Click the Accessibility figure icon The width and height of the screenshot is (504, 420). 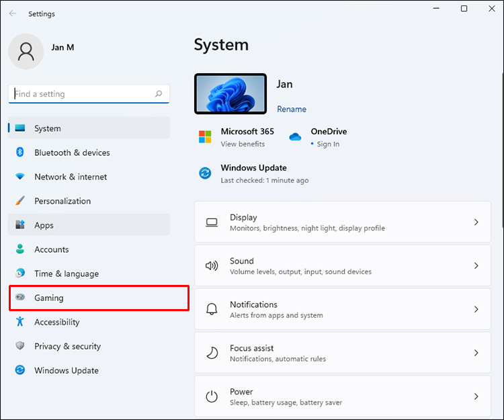(20, 321)
